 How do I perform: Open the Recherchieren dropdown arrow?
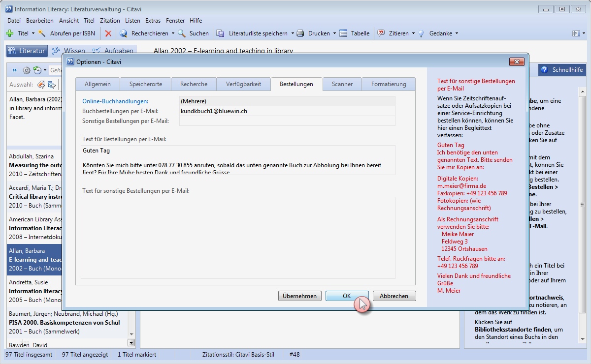(x=173, y=33)
